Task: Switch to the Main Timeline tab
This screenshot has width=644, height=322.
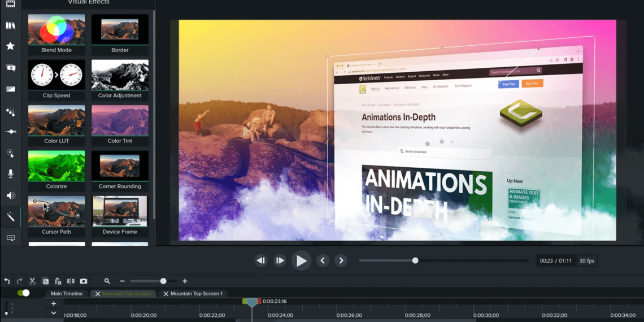Action: coord(67,294)
